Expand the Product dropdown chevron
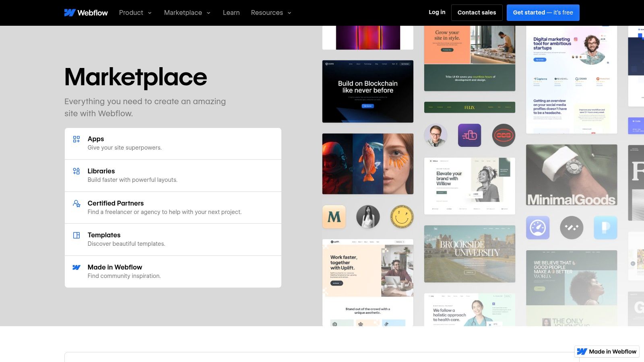The height and width of the screenshot is (362, 644). coord(150,13)
